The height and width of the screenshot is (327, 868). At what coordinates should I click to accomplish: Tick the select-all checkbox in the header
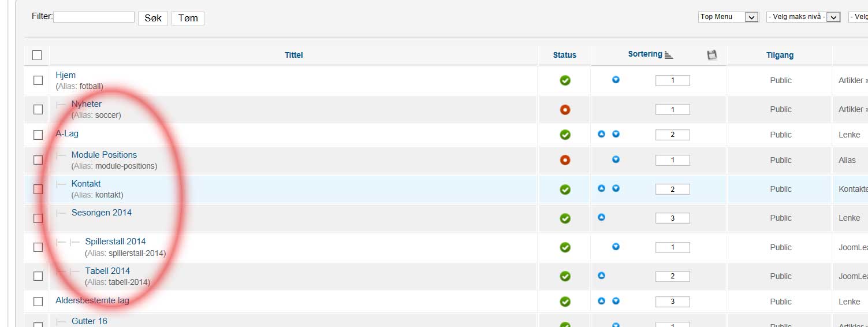[x=37, y=55]
